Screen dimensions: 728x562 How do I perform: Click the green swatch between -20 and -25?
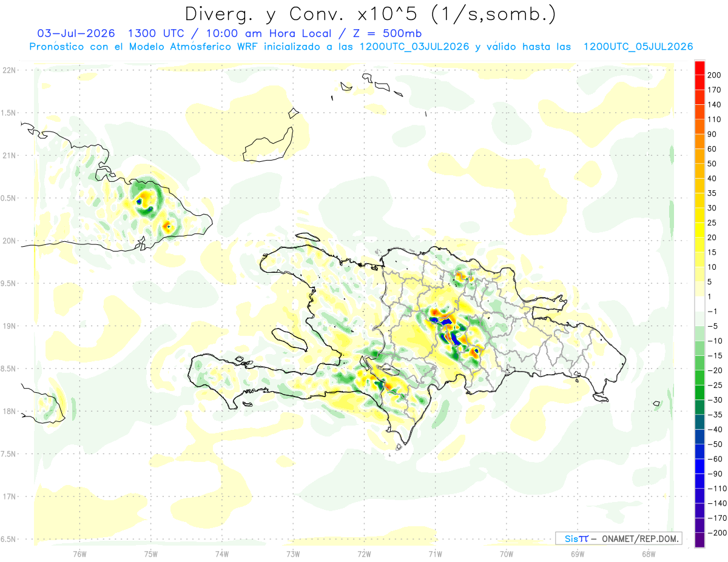coord(699,378)
